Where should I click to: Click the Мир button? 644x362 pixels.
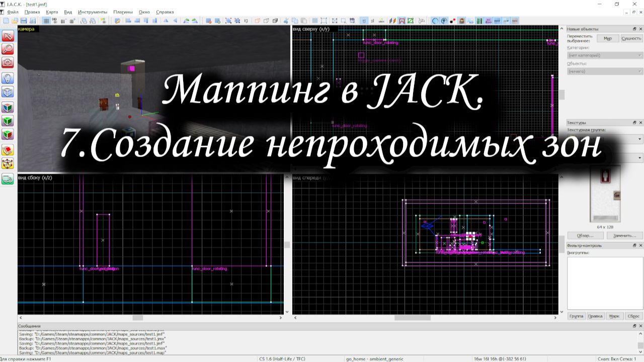608,38
